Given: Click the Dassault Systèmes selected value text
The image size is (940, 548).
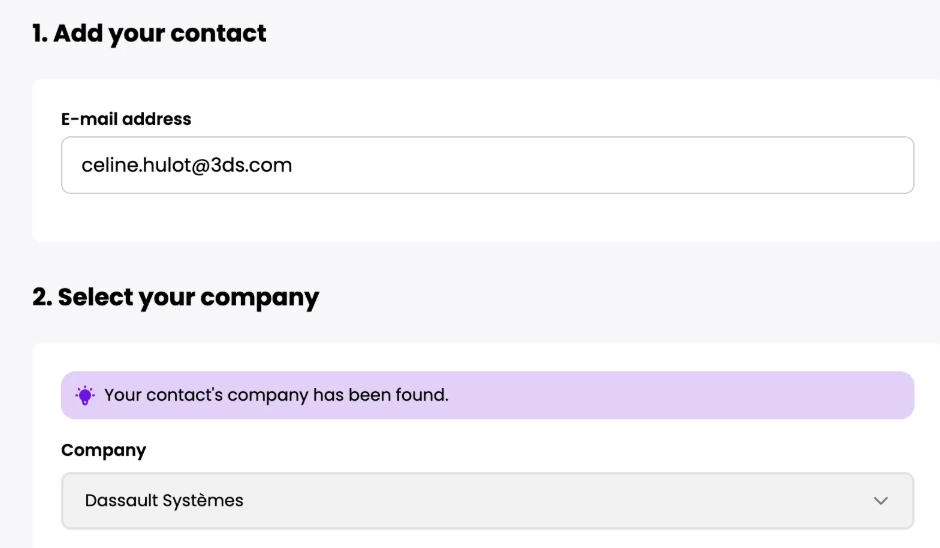Looking at the screenshot, I should click(x=164, y=500).
